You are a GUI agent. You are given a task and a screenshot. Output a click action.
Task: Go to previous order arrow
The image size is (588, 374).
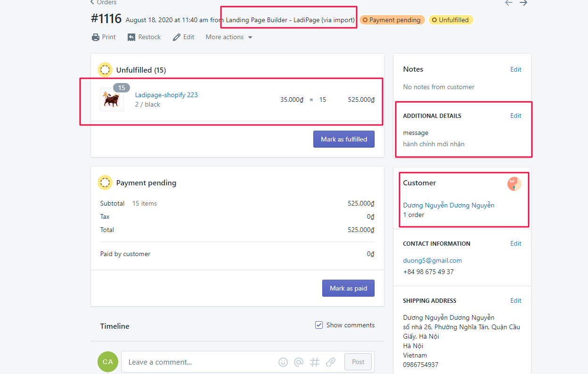click(509, 3)
